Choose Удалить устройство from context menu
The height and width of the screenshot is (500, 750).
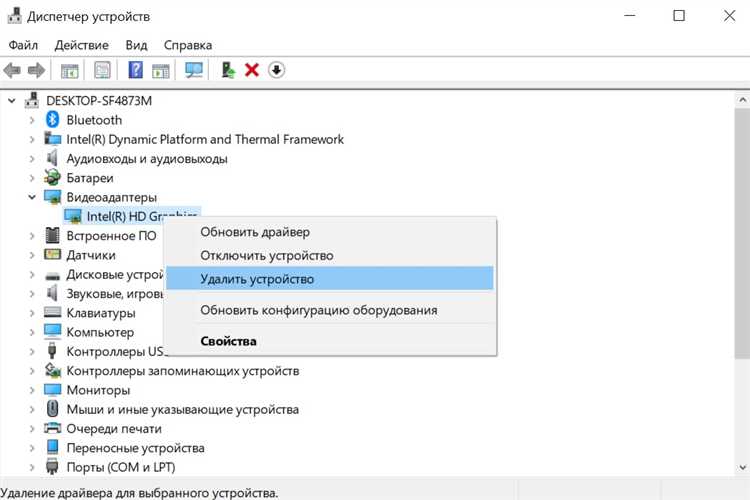(x=257, y=279)
